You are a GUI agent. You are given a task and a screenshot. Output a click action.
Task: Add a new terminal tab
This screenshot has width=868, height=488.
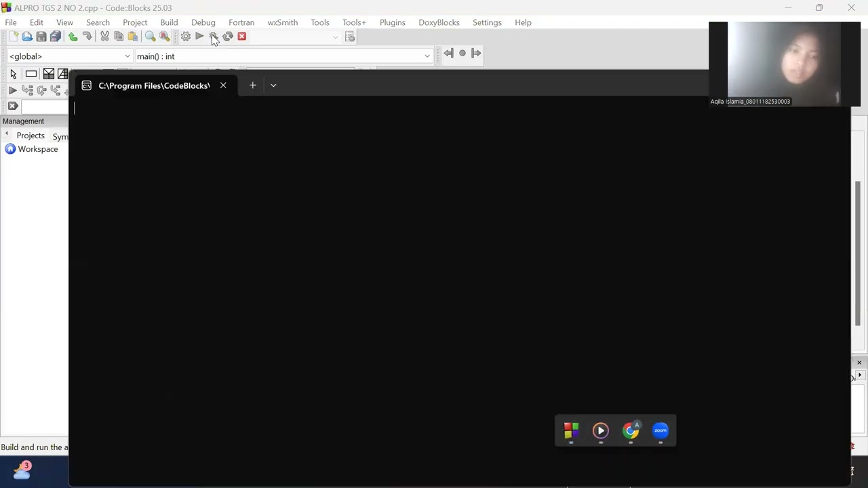(253, 85)
